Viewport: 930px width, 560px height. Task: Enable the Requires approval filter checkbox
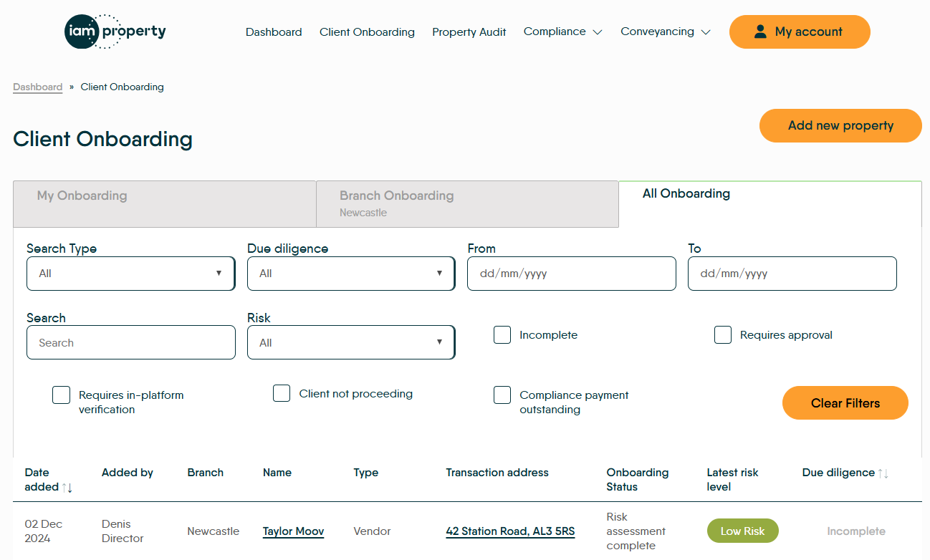[x=723, y=334]
